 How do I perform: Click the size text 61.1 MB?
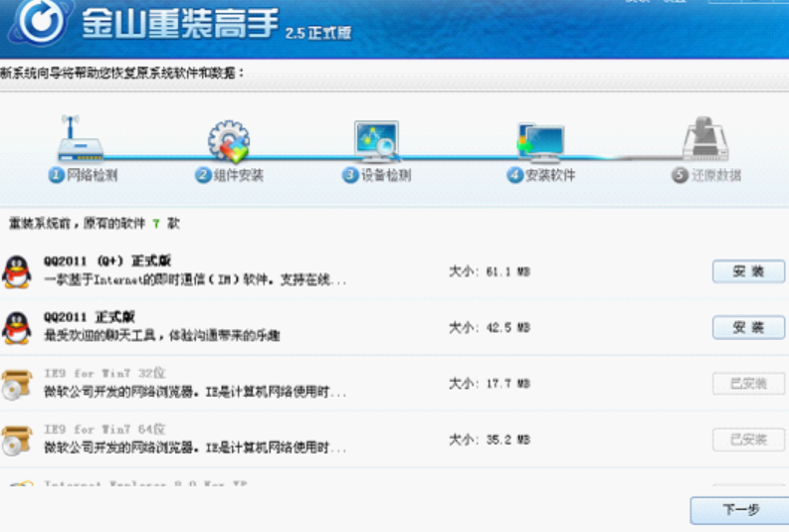click(x=507, y=272)
